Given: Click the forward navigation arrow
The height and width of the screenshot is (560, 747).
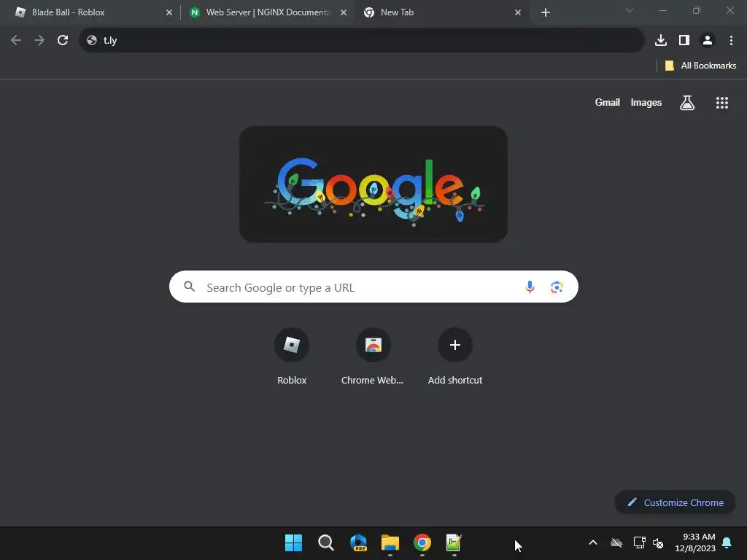Looking at the screenshot, I should point(39,41).
